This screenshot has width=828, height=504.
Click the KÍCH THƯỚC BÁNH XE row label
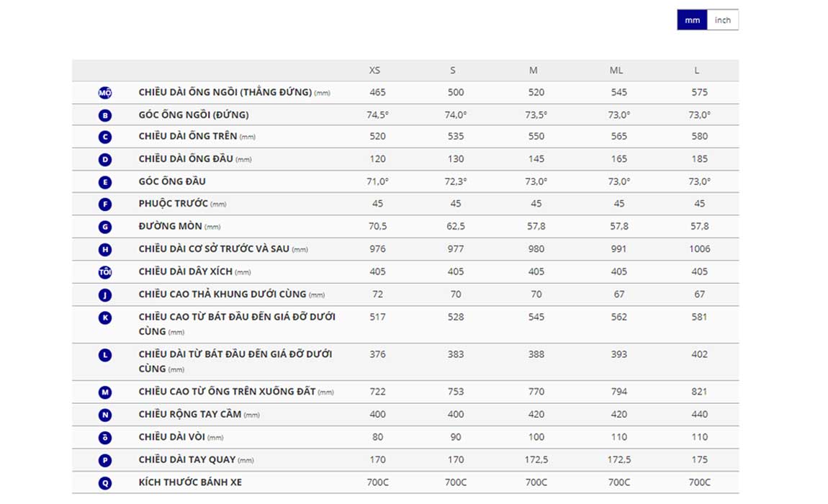pyautogui.click(x=190, y=482)
